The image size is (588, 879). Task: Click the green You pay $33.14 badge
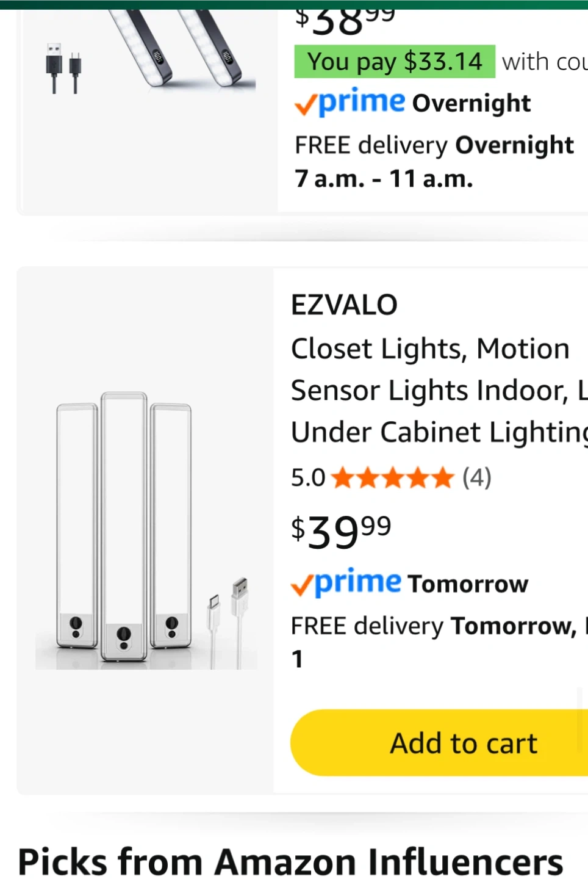(x=394, y=62)
